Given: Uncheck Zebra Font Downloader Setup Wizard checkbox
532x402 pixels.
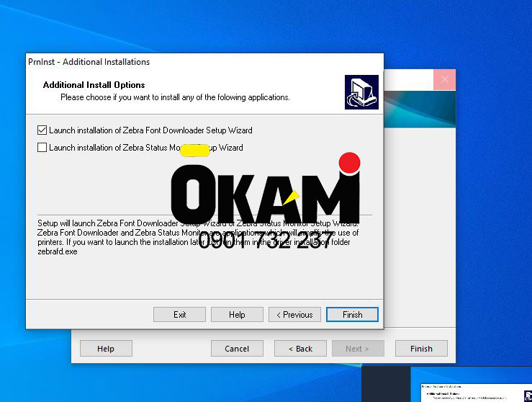Looking at the screenshot, I should tap(42, 130).
